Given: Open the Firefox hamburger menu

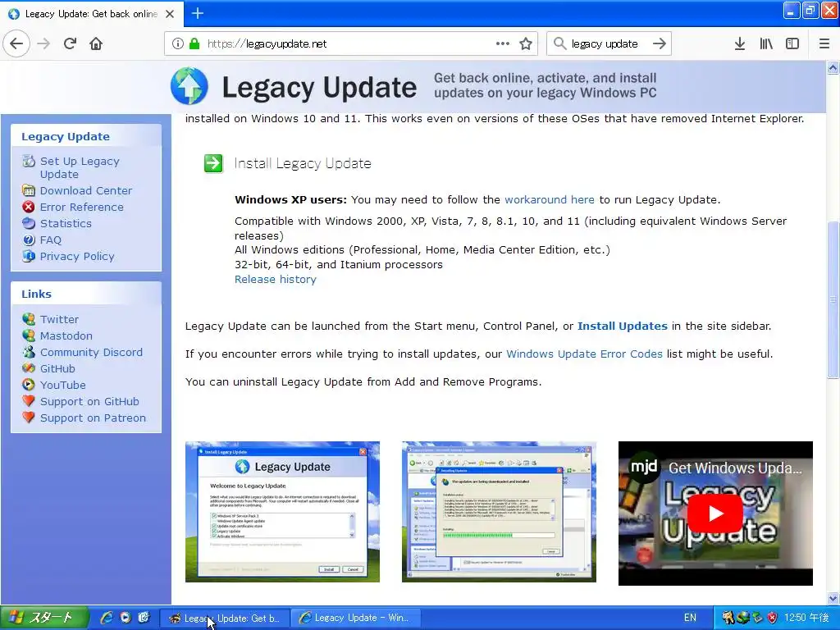Looking at the screenshot, I should pos(824,43).
